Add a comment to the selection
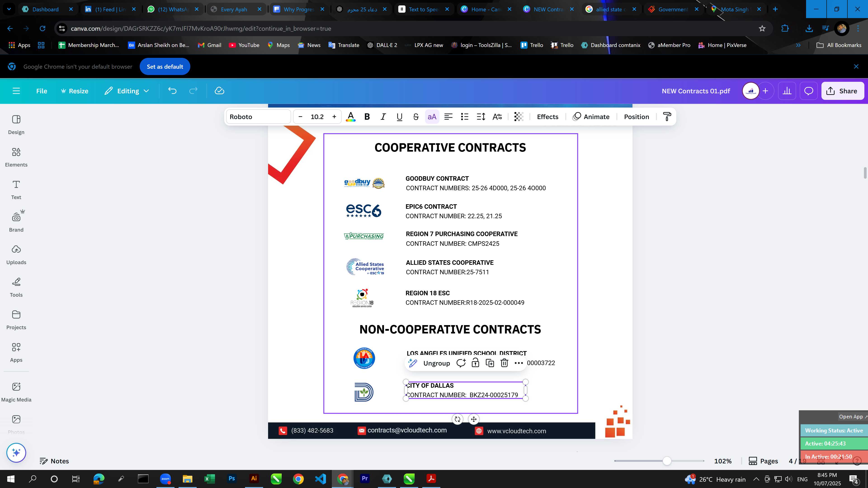868x488 pixels. [x=461, y=363]
